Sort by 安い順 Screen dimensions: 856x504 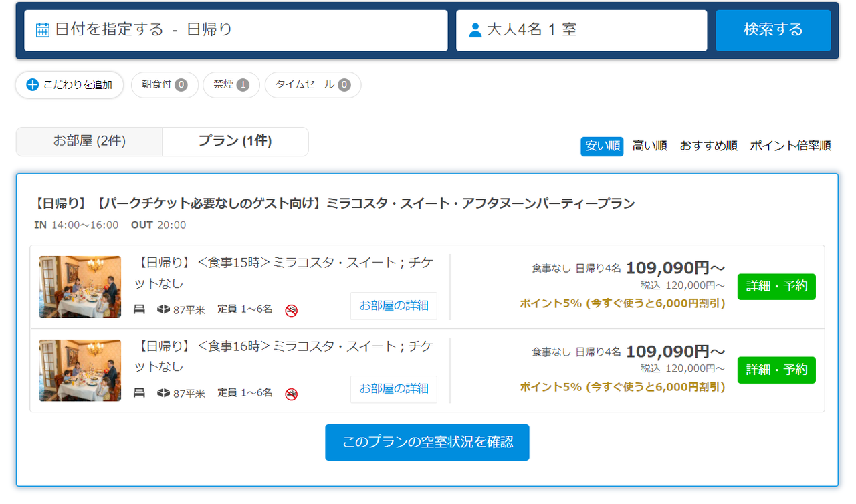click(x=602, y=146)
